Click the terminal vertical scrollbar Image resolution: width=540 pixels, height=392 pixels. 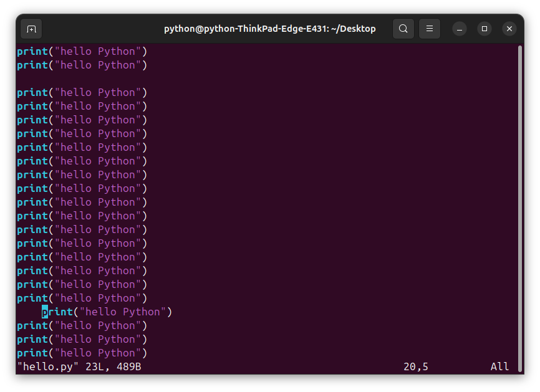[x=520, y=209]
